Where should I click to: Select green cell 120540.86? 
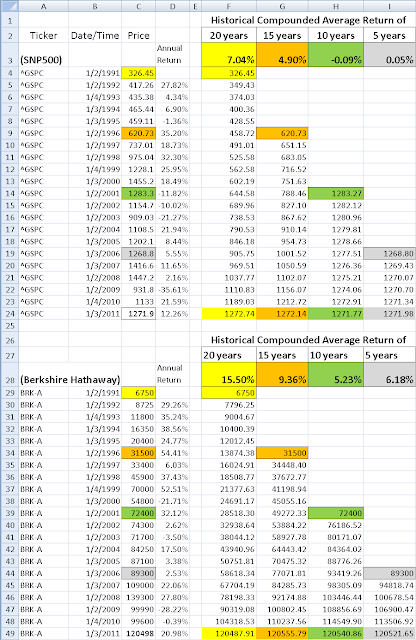(x=336, y=633)
